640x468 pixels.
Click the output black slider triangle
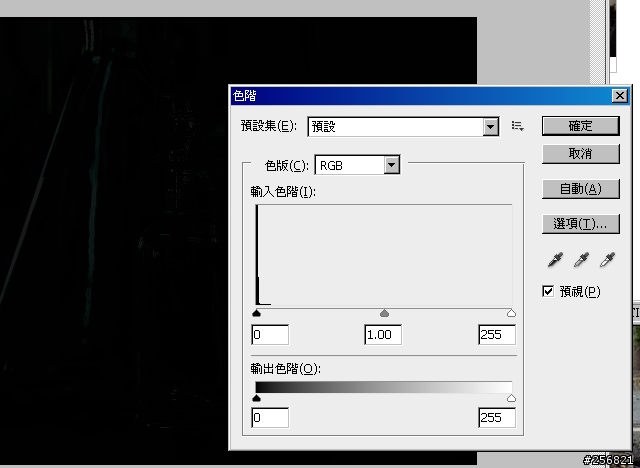point(256,398)
